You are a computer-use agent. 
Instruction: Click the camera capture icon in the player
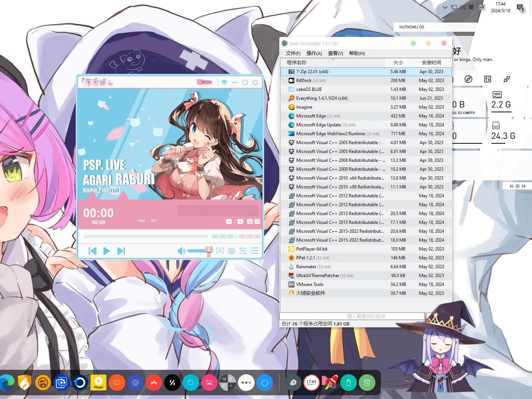232,251
